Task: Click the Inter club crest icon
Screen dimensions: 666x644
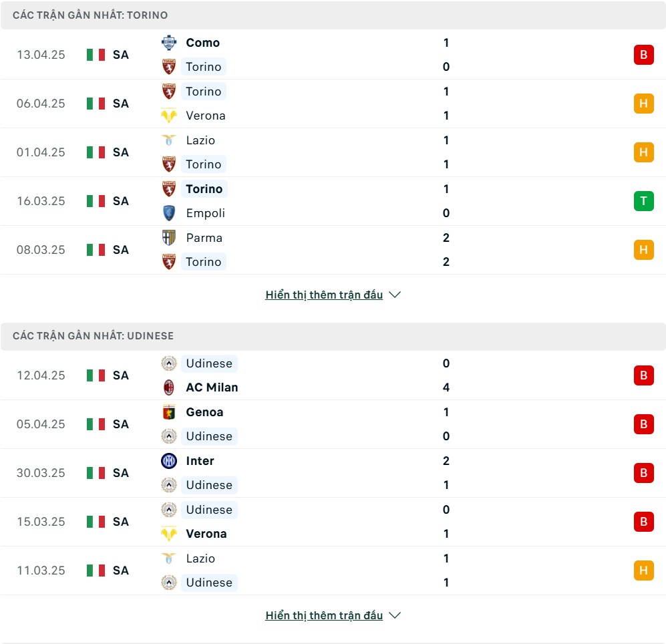Action: coord(168,460)
